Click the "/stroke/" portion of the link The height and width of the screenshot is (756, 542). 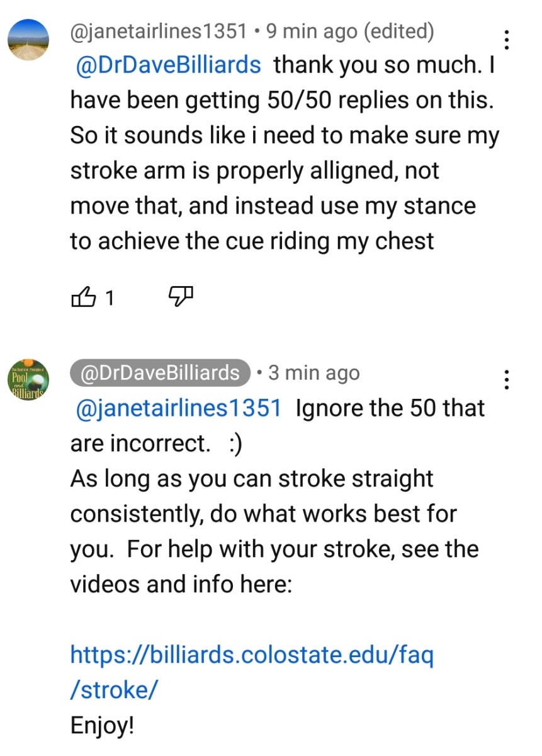[x=113, y=690]
